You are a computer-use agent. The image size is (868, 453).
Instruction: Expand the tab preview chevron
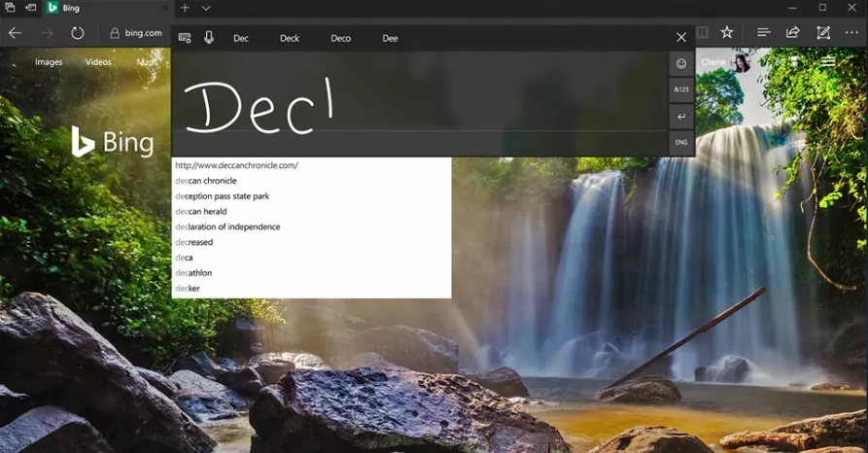pyautogui.click(x=206, y=8)
